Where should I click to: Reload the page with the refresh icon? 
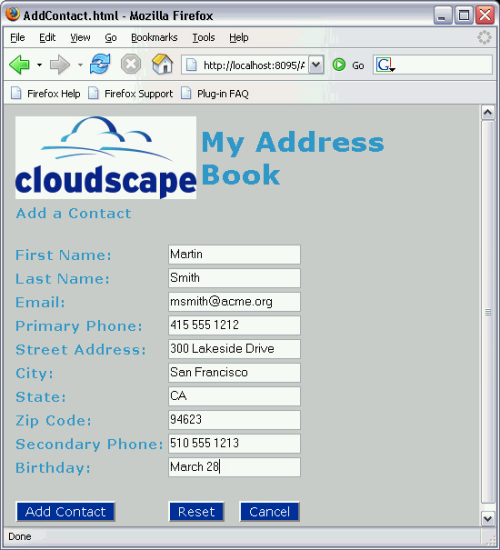[x=100, y=64]
